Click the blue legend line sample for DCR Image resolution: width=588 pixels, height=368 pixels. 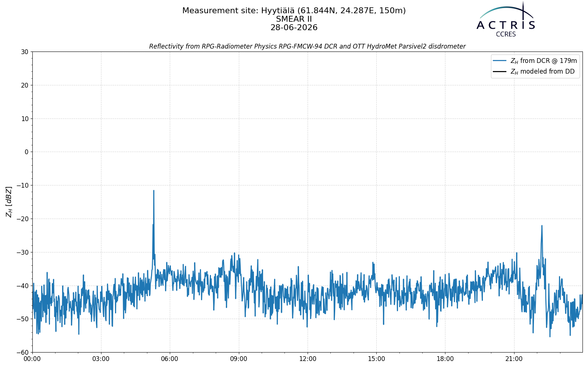tap(500, 61)
